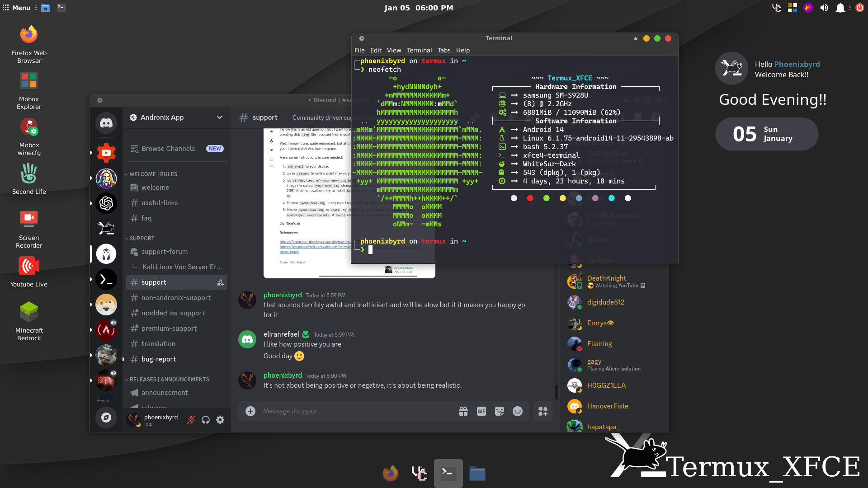Screen dimensions: 868x488
Task: Click the date widget showing 05 Sun January
Action: [767, 134]
